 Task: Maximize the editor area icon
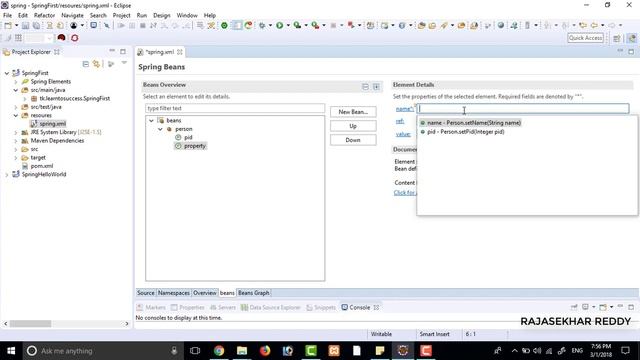(631, 52)
